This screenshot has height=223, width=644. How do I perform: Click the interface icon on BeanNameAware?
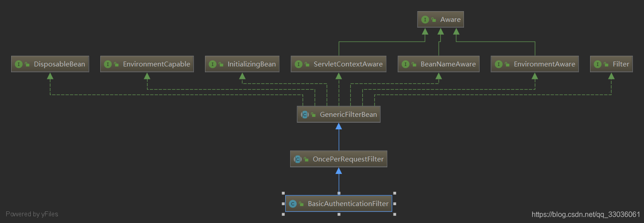click(405, 64)
